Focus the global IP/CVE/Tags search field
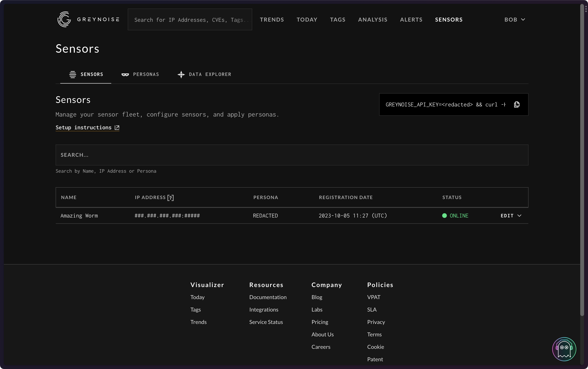Image resolution: width=588 pixels, height=369 pixels. tap(190, 19)
